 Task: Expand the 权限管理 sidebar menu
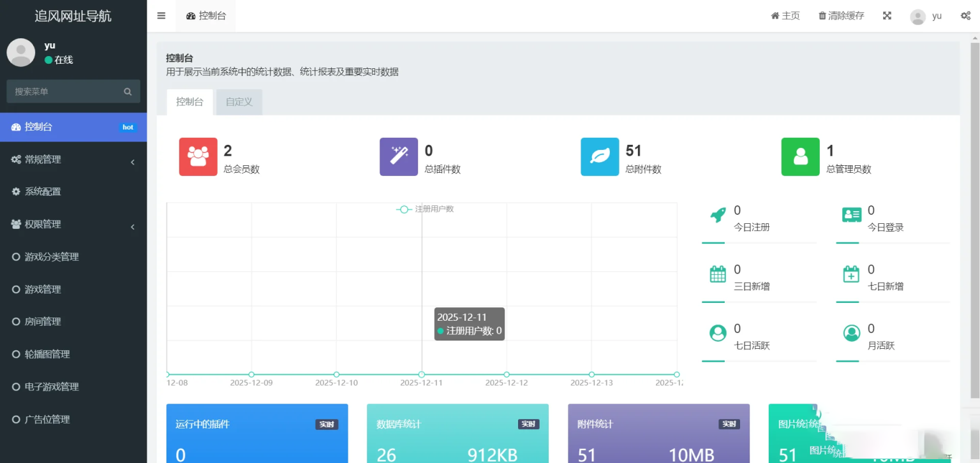click(x=73, y=224)
